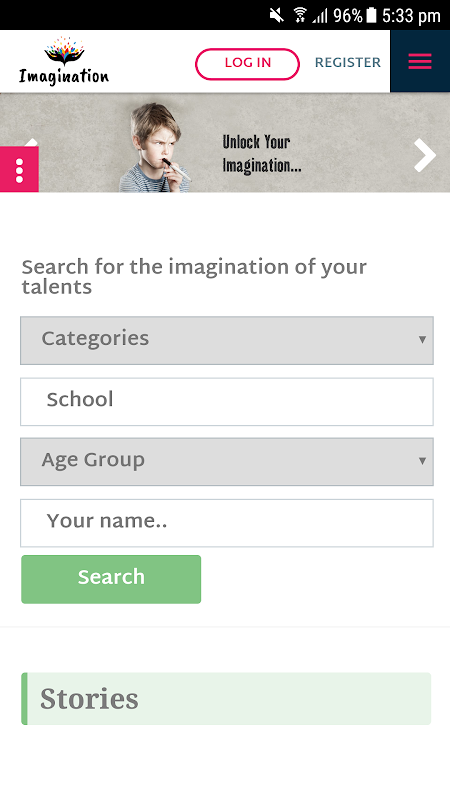Screen dimensions: 450x800
Task: Tap the pink three-dots side tab
Action: [x=19, y=170]
